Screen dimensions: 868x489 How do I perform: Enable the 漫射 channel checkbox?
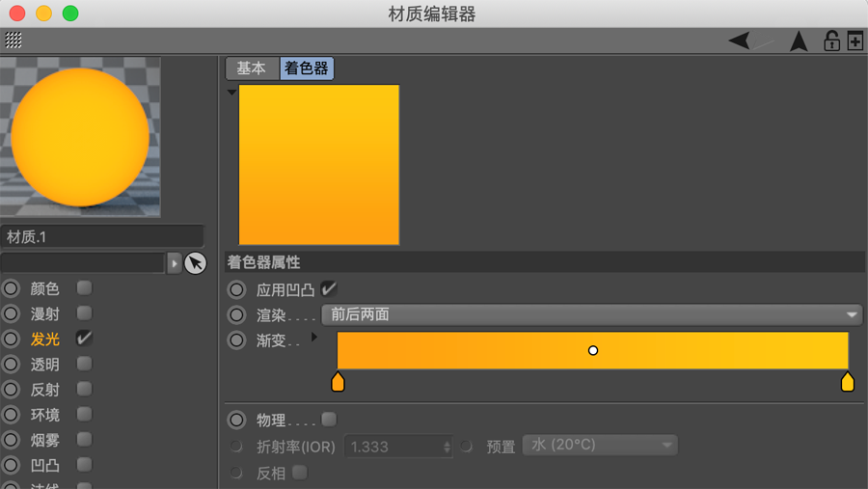coord(84,312)
